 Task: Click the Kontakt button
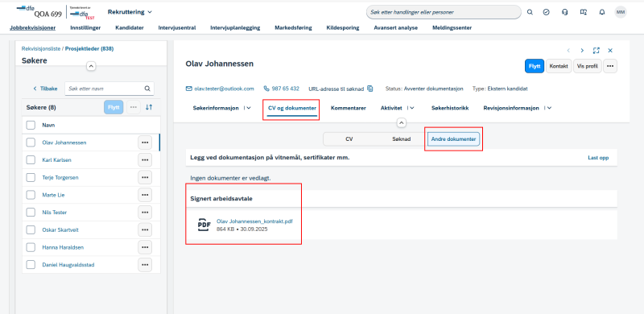(x=559, y=66)
